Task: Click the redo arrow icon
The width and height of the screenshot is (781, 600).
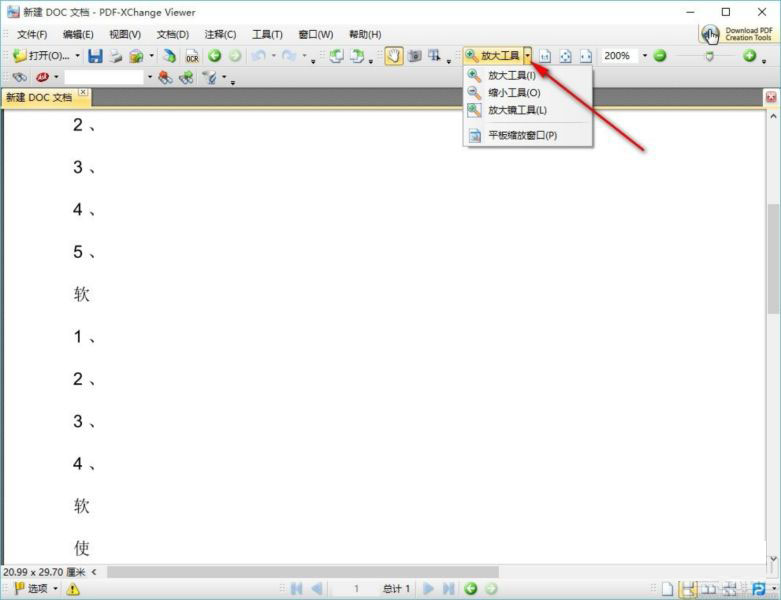Action: [289, 56]
